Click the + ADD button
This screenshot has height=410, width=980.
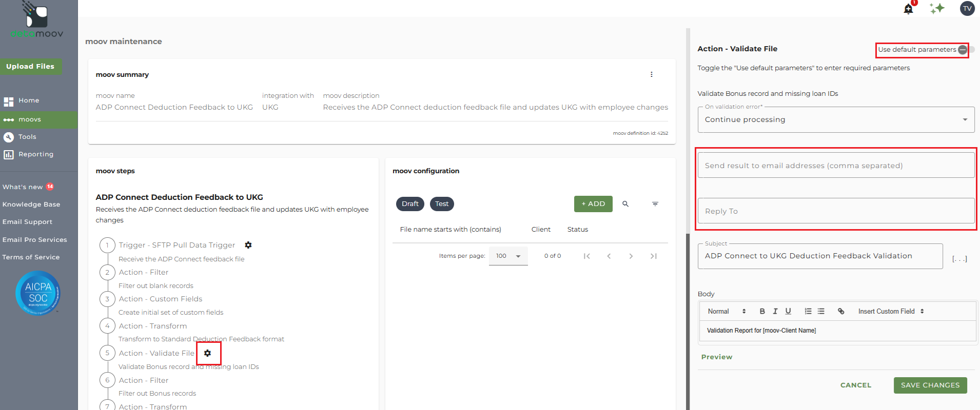click(x=593, y=204)
